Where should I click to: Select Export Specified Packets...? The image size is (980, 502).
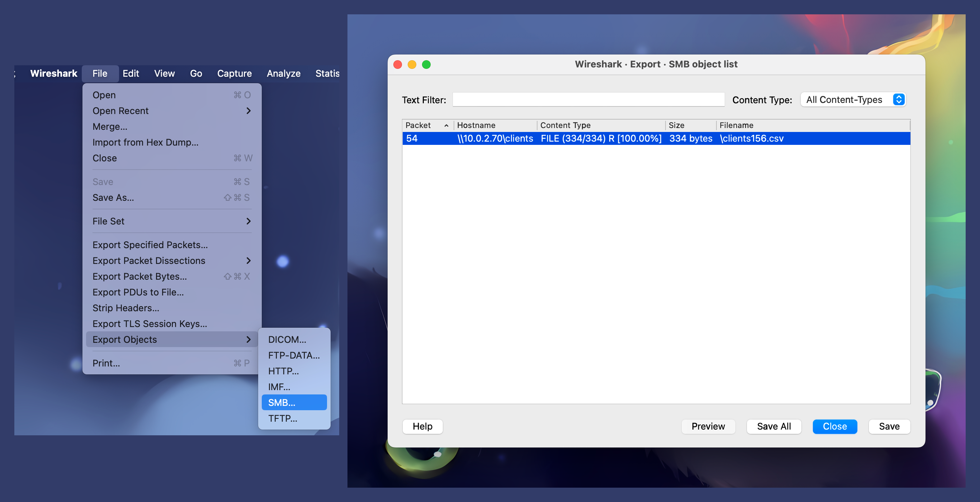(172, 245)
